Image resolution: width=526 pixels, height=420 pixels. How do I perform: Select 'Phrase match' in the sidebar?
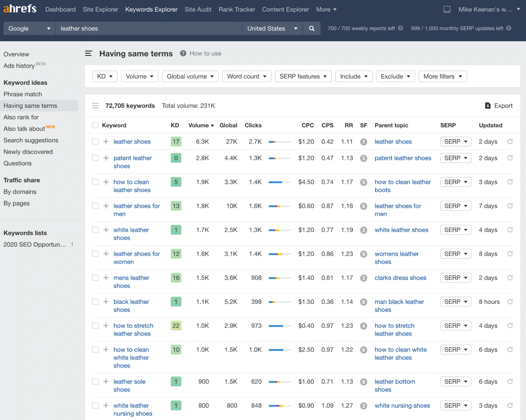(x=23, y=94)
